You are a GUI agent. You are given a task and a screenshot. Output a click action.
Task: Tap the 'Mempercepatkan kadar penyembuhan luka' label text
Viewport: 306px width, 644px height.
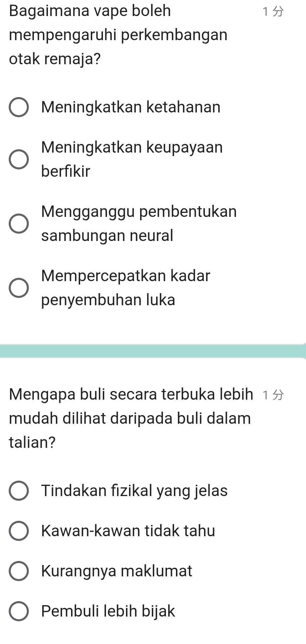(126, 288)
